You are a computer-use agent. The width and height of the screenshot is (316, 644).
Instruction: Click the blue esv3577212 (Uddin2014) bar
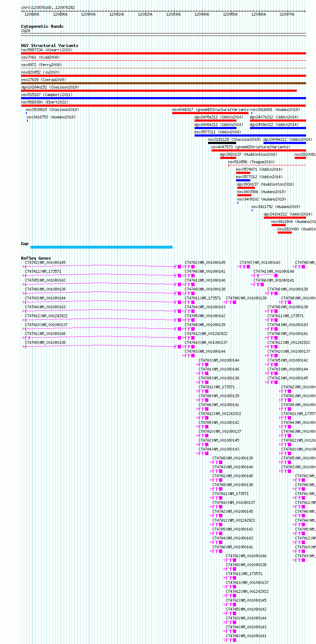[x=243, y=180]
